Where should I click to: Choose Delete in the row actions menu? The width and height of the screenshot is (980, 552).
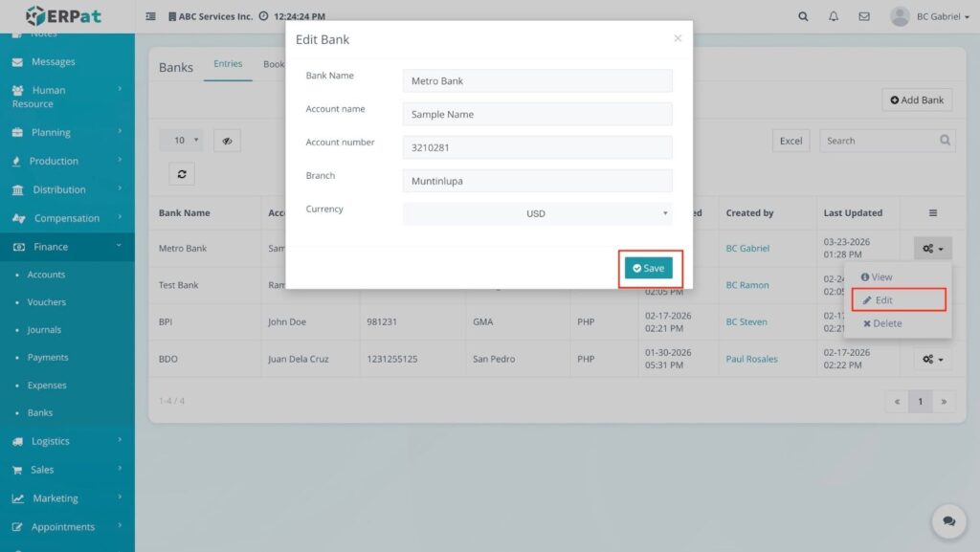[882, 323]
